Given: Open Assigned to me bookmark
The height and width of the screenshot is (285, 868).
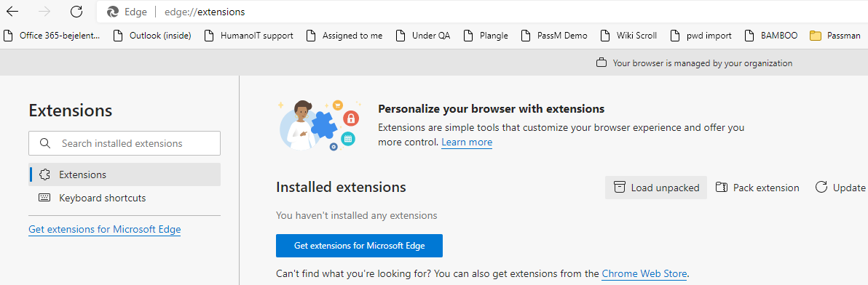Looking at the screenshot, I should [344, 36].
